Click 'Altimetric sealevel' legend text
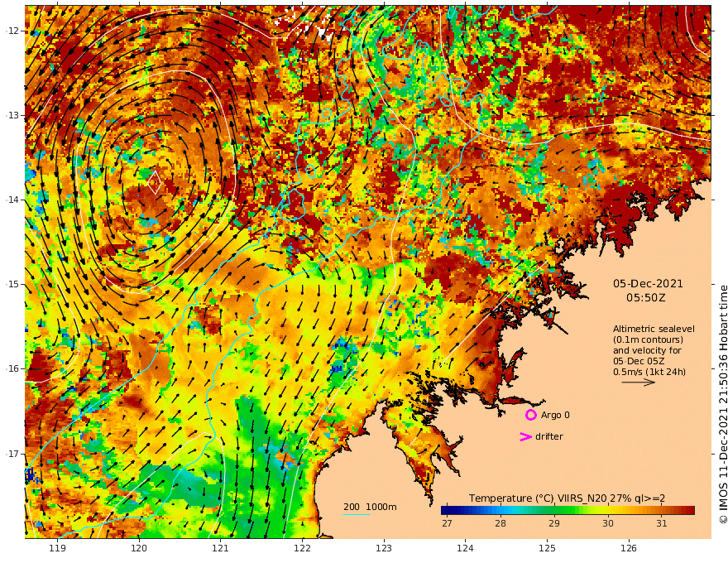 [654, 329]
